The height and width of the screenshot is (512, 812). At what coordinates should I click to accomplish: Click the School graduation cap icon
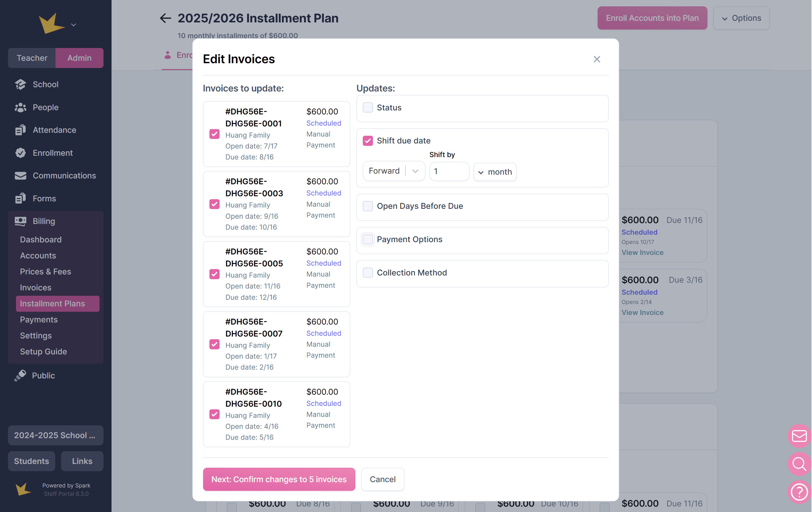[21, 84]
